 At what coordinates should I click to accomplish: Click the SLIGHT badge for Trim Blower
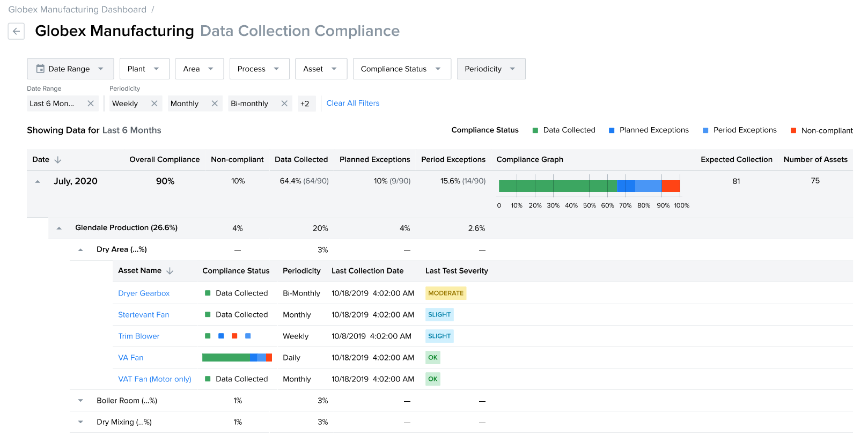tap(439, 336)
